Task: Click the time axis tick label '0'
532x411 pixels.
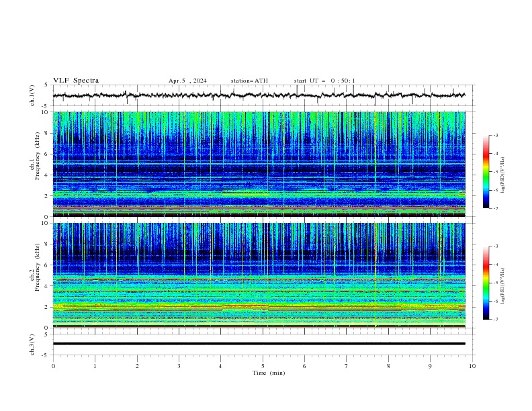Action: (x=53, y=366)
